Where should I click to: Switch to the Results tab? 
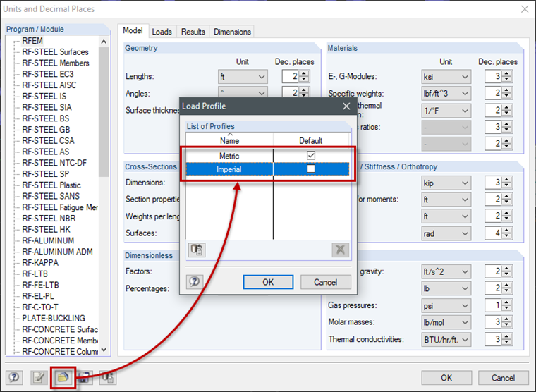193,32
